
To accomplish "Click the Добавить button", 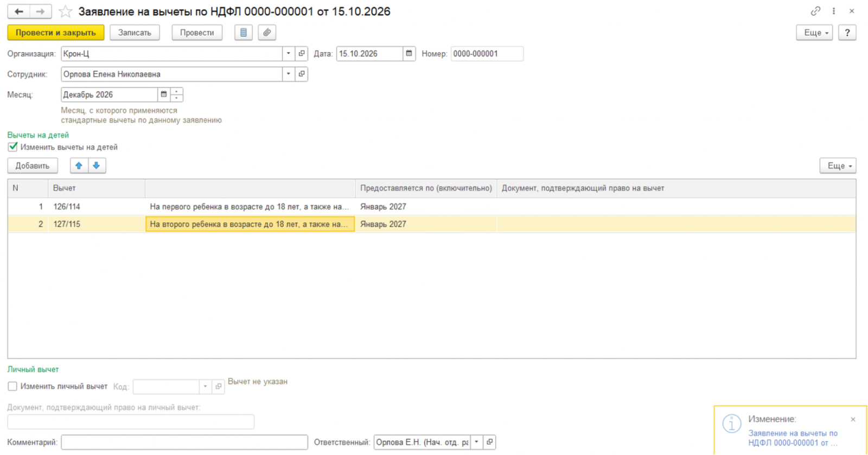I will [x=33, y=166].
